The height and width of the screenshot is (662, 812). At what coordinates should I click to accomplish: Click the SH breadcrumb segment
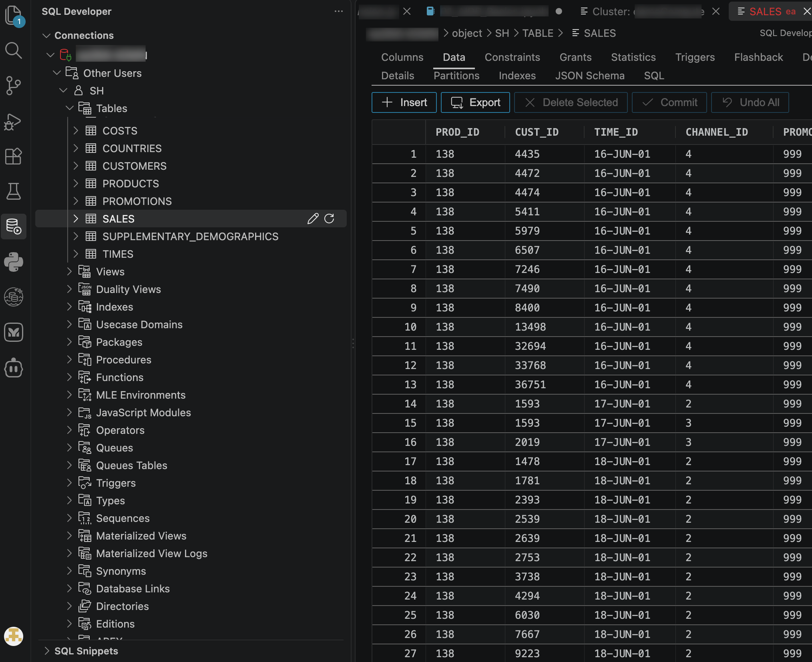502,33
